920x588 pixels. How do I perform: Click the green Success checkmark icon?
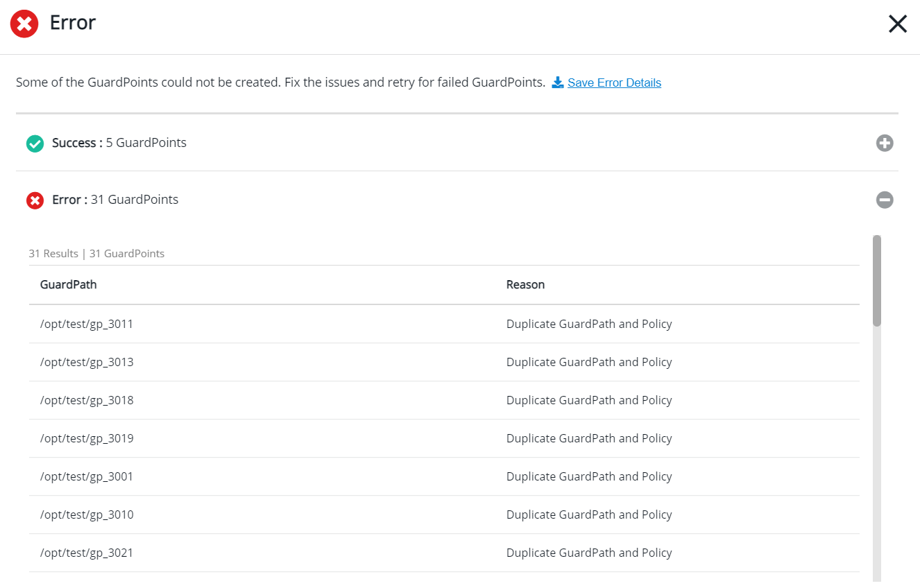pyautogui.click(x=35, y=144)
